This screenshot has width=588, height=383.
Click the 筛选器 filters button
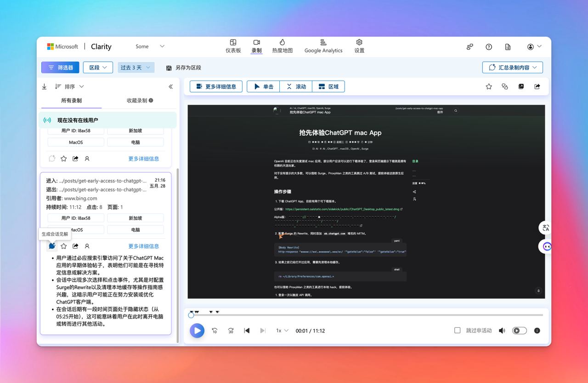(x=60, y=68)
